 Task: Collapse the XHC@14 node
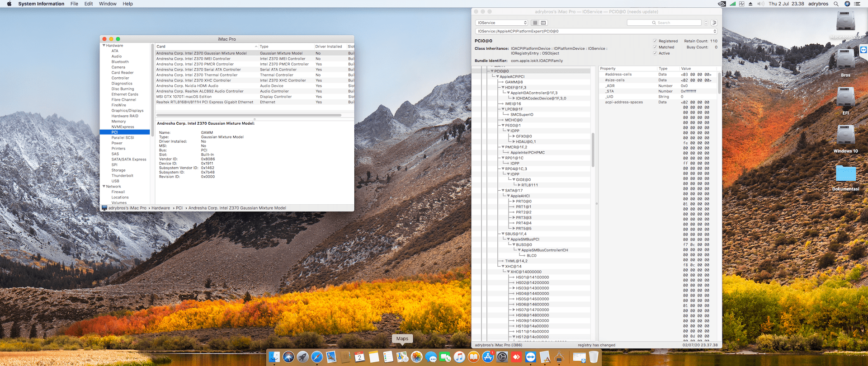(503, 267)
